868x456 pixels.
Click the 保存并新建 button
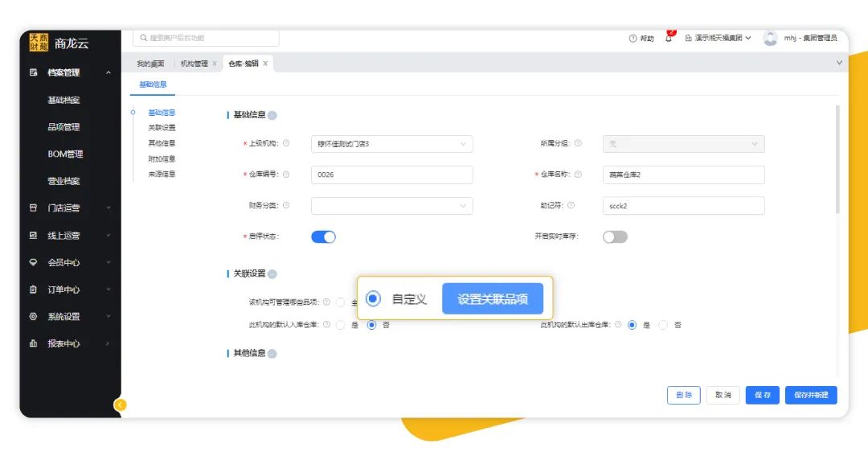pyautogui.click(x=811, y=395)
